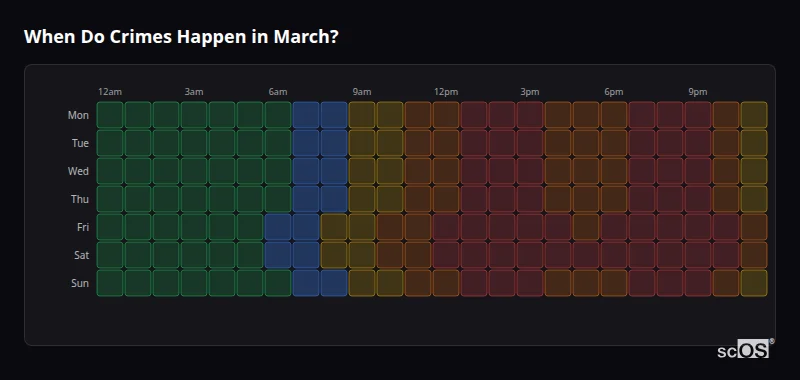Select the Sunday 12am green cell
Screen dimensions: 800x380
pos(110,283)
